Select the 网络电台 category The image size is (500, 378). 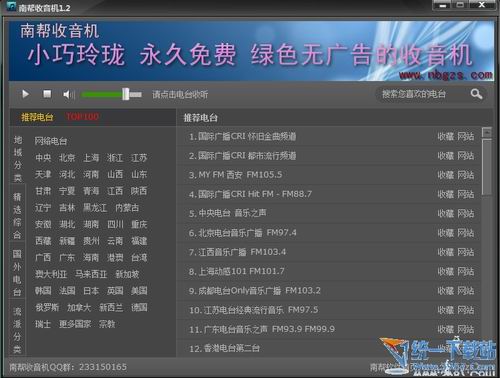[51, 141]
